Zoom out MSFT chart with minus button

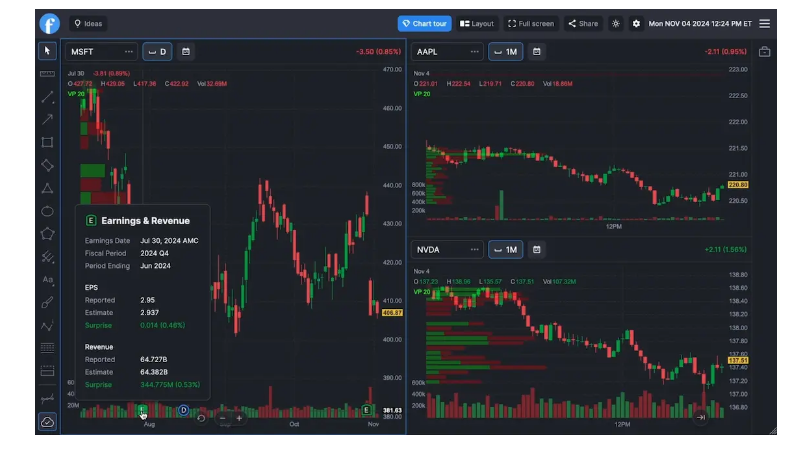click(x=223, y=418)
